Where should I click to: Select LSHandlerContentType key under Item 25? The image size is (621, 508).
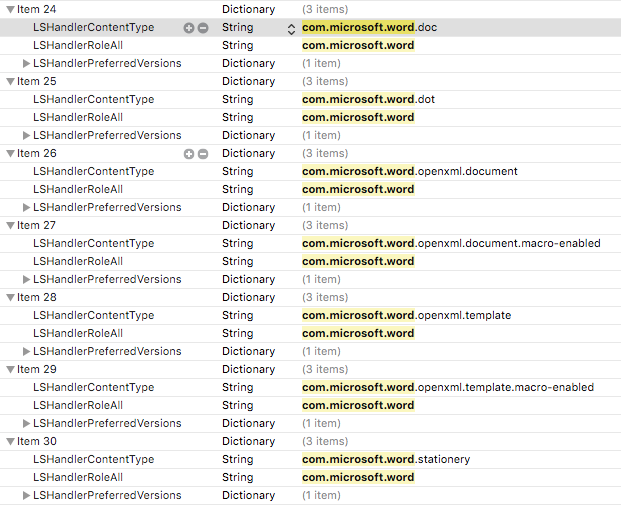point(93,99)
